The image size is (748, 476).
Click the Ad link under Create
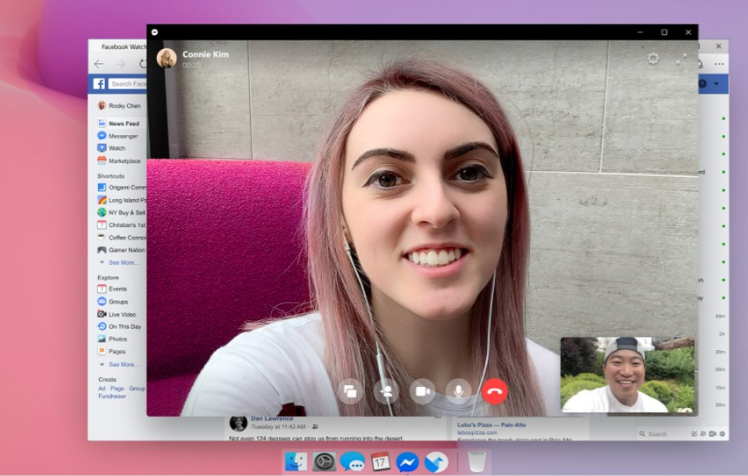[x=102, y=388]
